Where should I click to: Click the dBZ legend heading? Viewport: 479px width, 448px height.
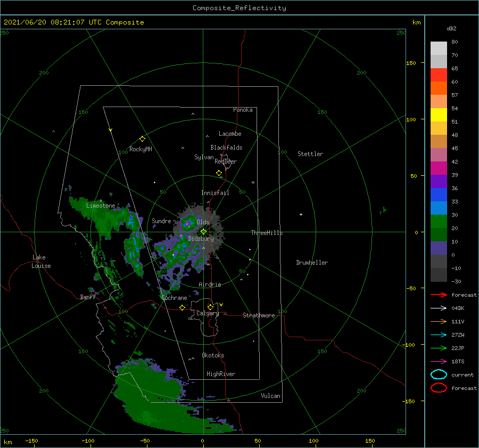tap(451, 28)
